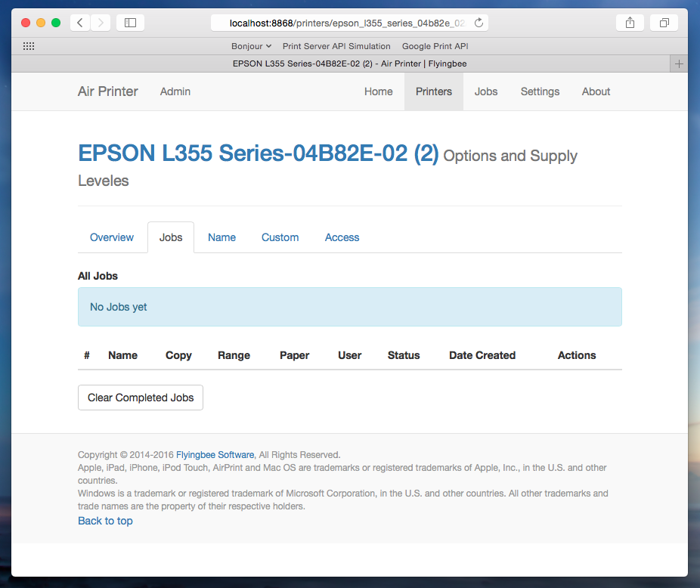Minimize the Safari window (yellow button)
Screen dimensions: 700x588
point(41,23)
